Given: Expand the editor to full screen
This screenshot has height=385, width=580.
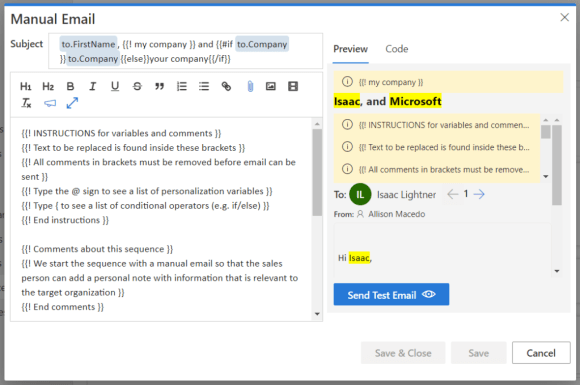Looking at the screenshot, I should pos(72,103).
